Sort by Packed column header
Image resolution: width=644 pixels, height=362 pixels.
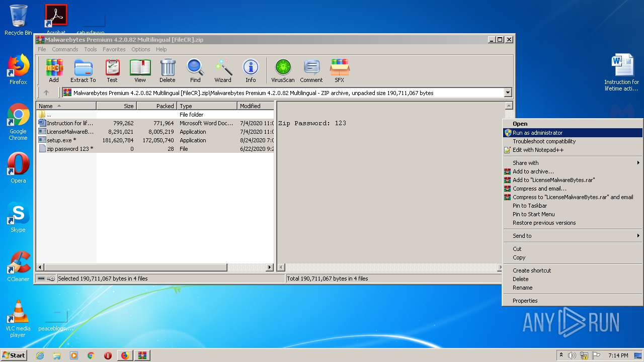click(156, 106)
